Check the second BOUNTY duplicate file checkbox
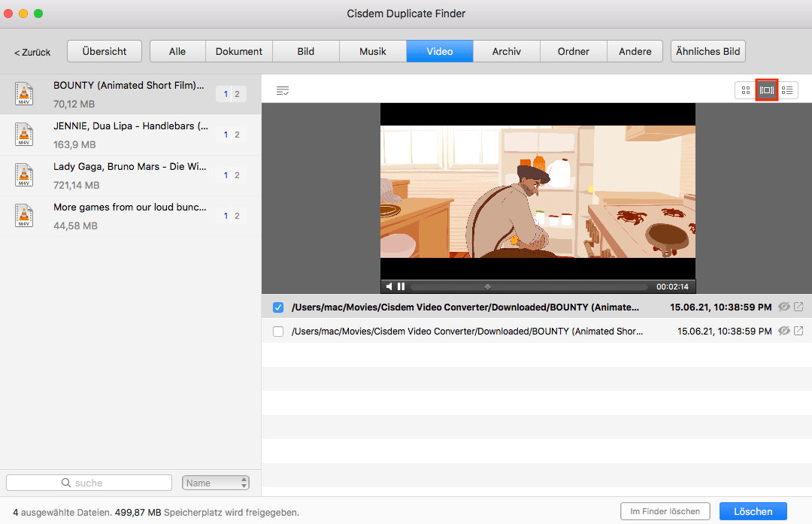This screenshot has width=812, height=524. coord(278,330)
